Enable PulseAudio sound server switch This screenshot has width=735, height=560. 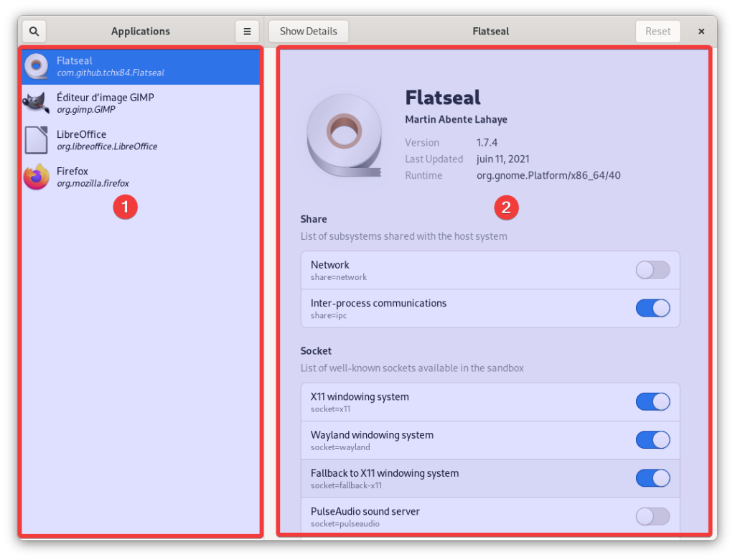pos(652,517)
